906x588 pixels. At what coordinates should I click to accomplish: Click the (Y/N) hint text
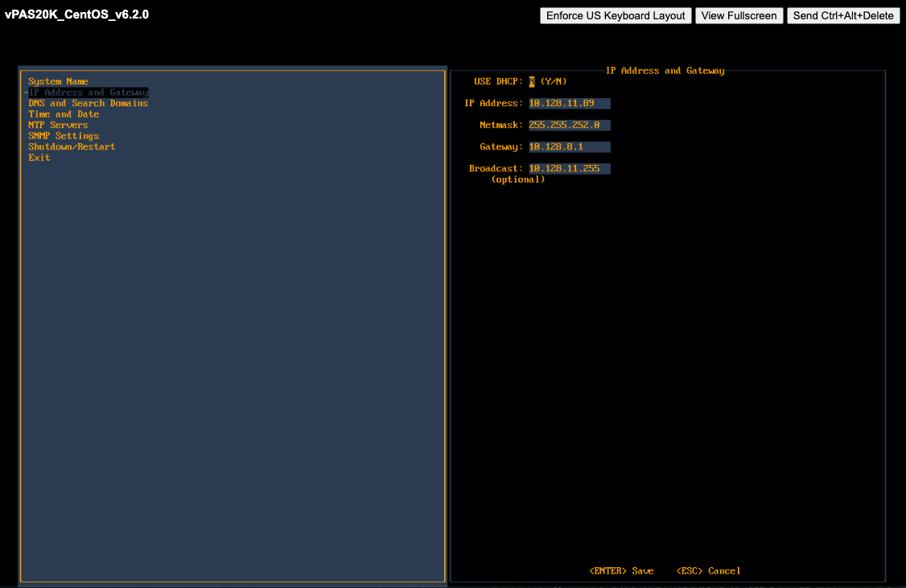coord(554,81)
